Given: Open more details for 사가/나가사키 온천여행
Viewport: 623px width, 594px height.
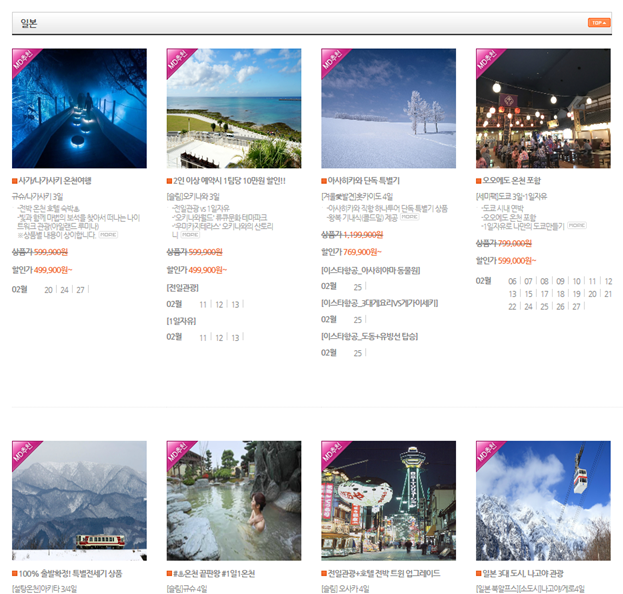Looking at the screenshot, I should [x=108, y=235].
